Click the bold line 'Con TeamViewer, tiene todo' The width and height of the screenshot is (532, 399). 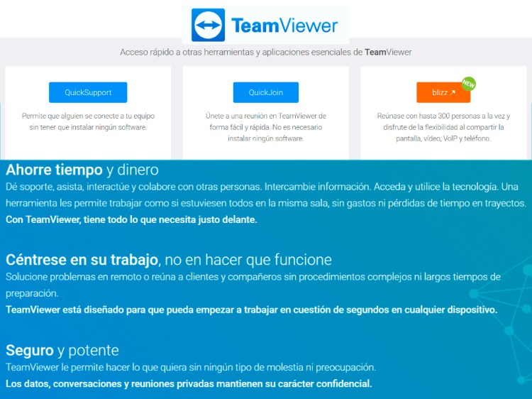point(131,219)
